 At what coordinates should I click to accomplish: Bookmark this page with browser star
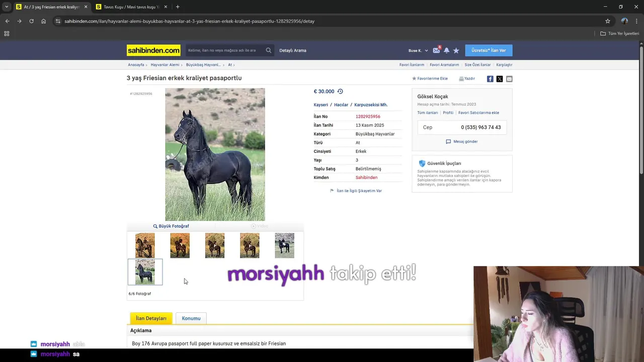tap(608, 21)
